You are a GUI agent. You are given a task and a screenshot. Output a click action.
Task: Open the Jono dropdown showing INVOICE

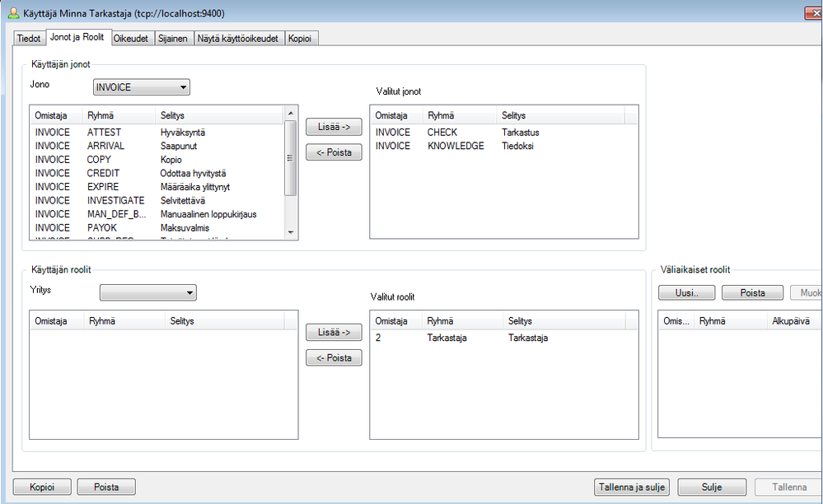(141, 87)
